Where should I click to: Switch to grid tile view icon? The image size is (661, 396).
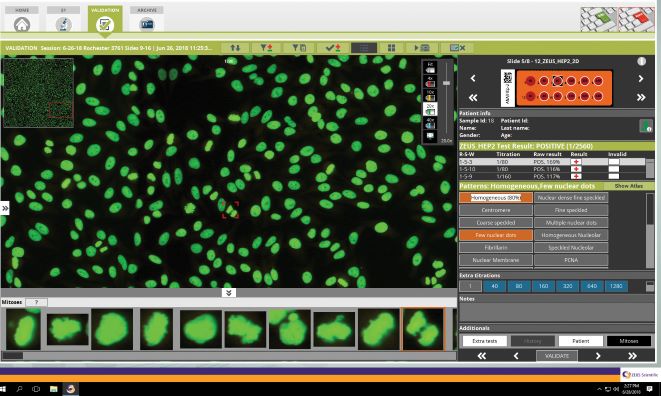[391, 48]
